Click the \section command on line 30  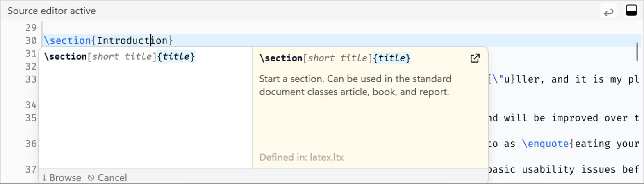click(67, 40)
